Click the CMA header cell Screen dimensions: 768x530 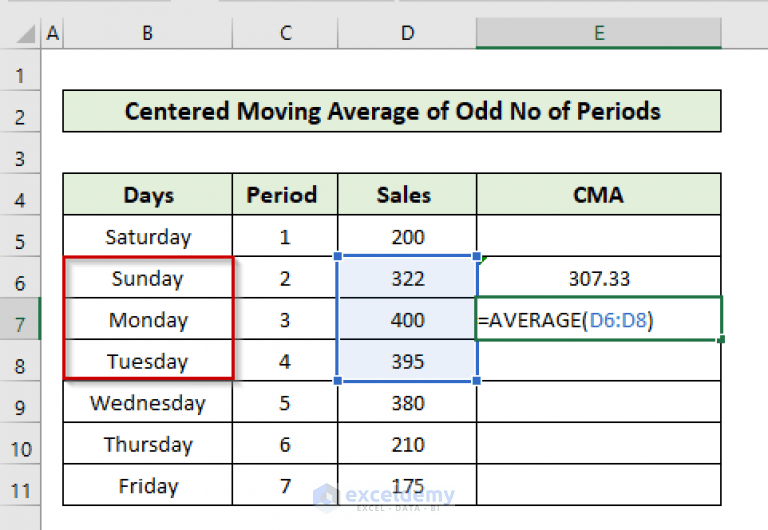click(599, 194)
